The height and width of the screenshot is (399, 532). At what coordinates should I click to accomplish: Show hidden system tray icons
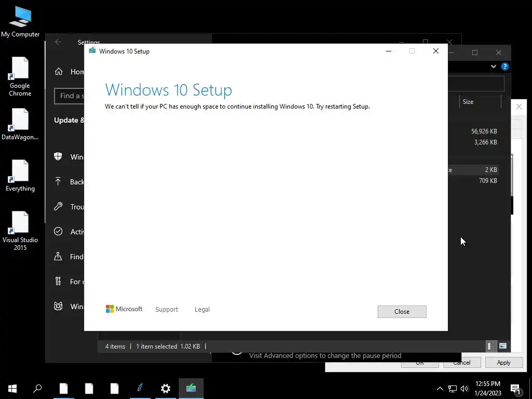[440, 389]
